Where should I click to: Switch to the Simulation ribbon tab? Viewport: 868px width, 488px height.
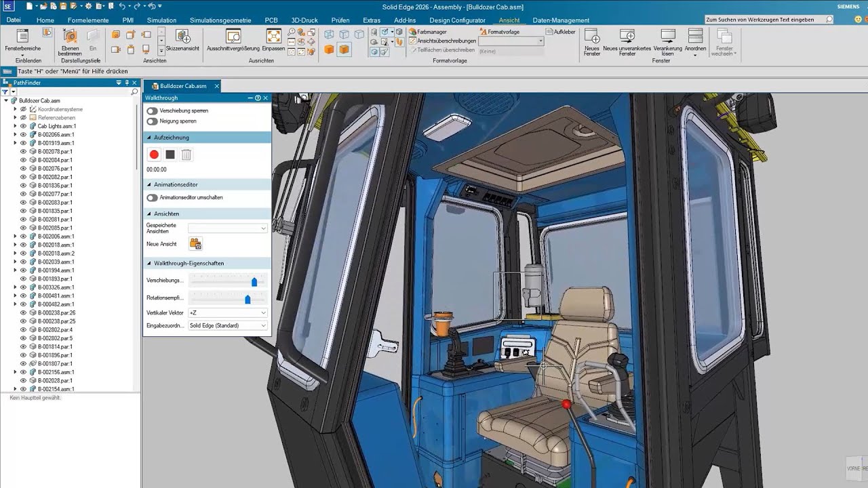click(x=161, y=20)
